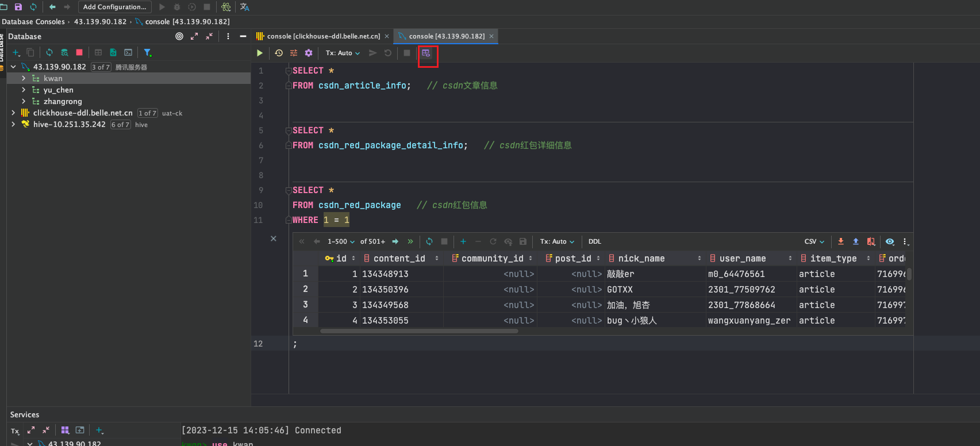Refresh the database tree

(x=49, y=52)
